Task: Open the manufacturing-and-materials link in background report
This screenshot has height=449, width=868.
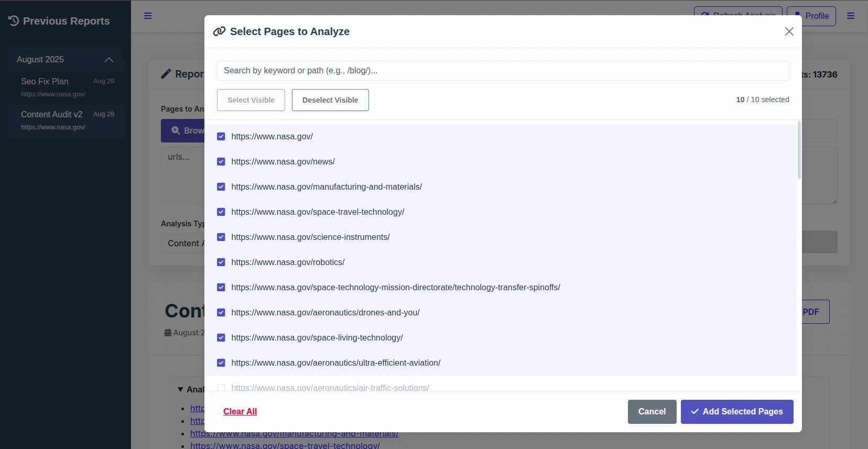Action: pos(294,434)
